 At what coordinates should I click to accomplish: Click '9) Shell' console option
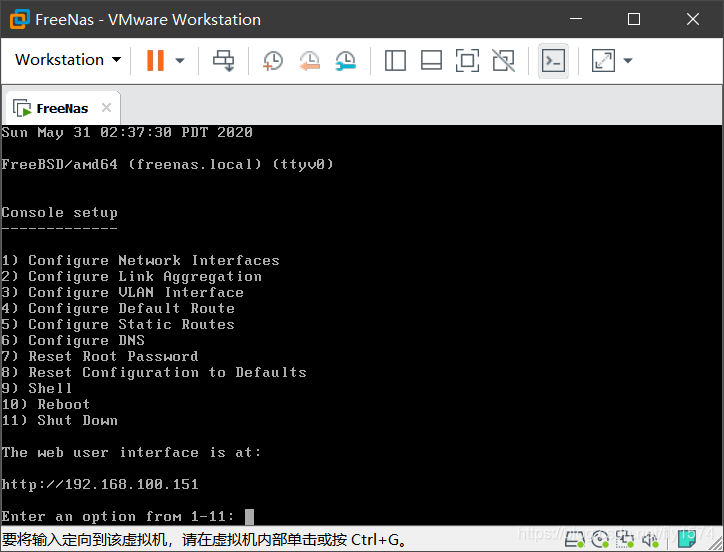pos(36,388)
